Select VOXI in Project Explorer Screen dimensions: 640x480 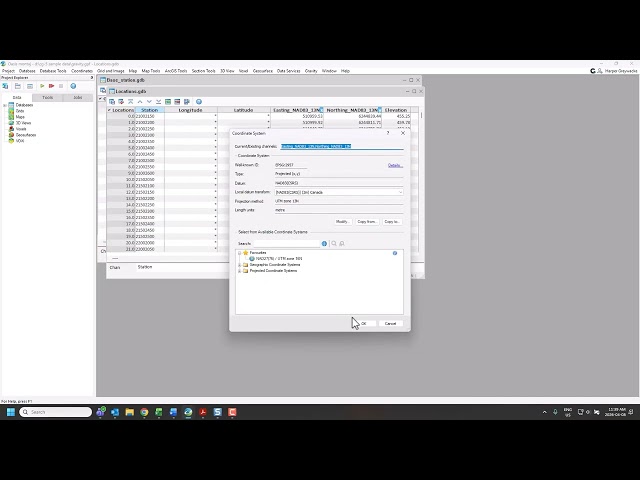pyautogui.click(x=20, y=141)
